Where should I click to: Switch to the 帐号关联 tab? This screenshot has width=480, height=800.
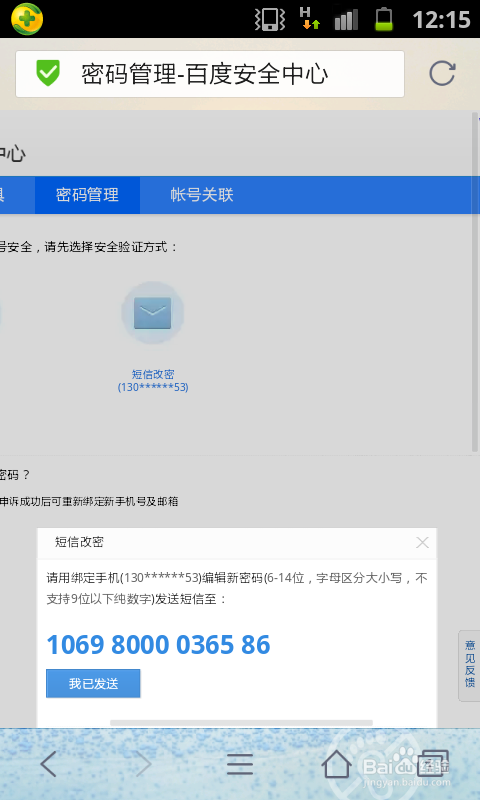coord(202,195)
